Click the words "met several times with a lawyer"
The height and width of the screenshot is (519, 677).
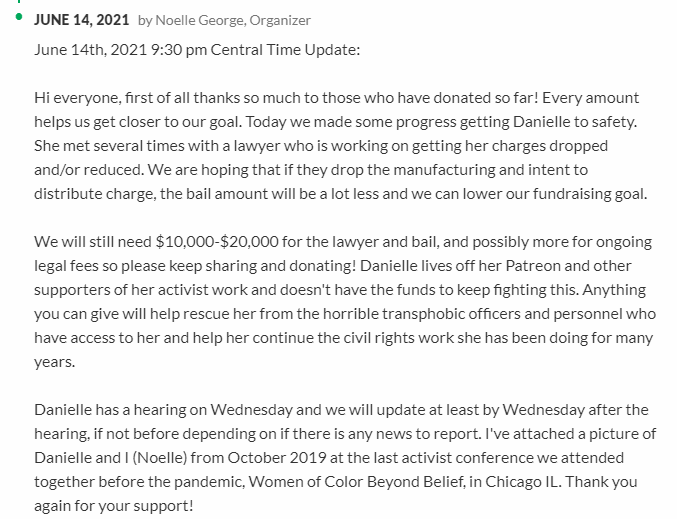pos(166,145)
